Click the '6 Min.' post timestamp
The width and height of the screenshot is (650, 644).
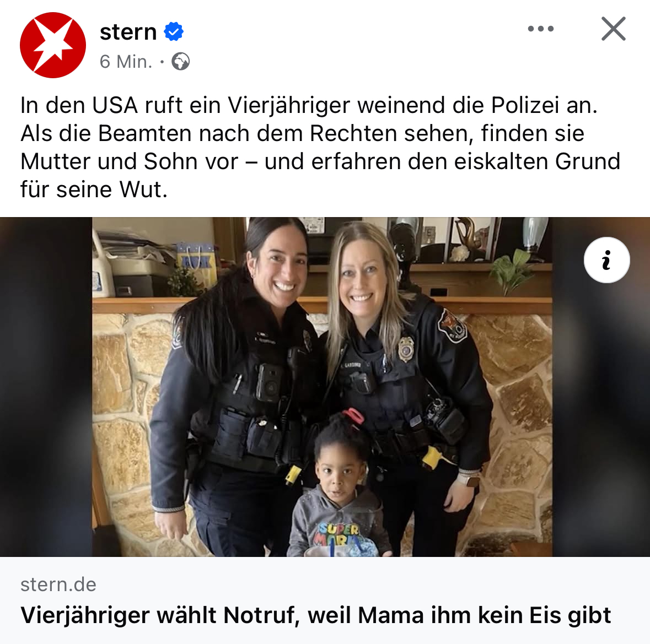pos(126,62)
